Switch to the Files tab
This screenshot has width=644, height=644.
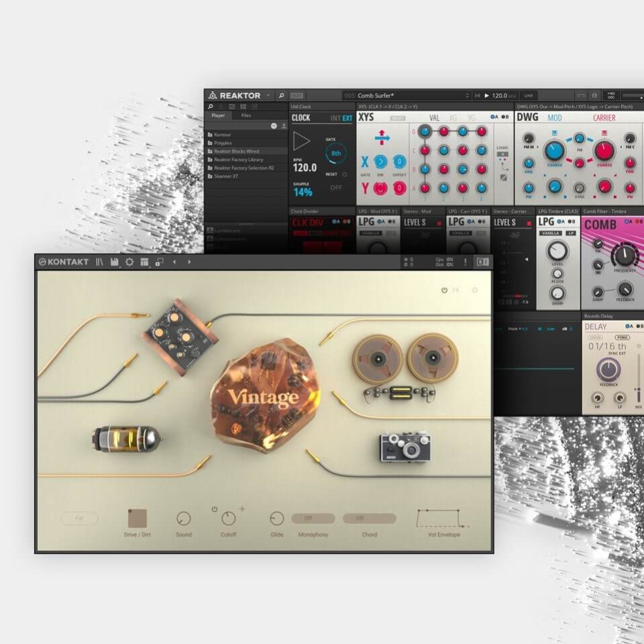point(248,116)
